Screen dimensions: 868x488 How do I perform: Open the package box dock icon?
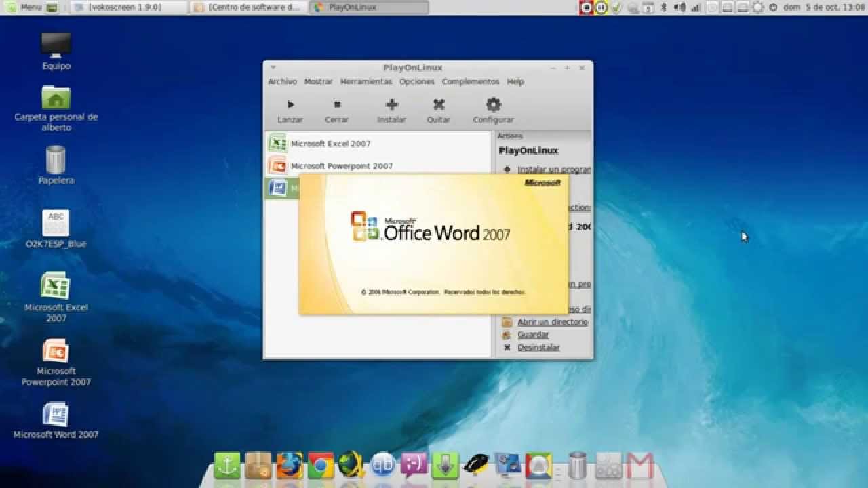pyautogui.click(x=258, y=466)
